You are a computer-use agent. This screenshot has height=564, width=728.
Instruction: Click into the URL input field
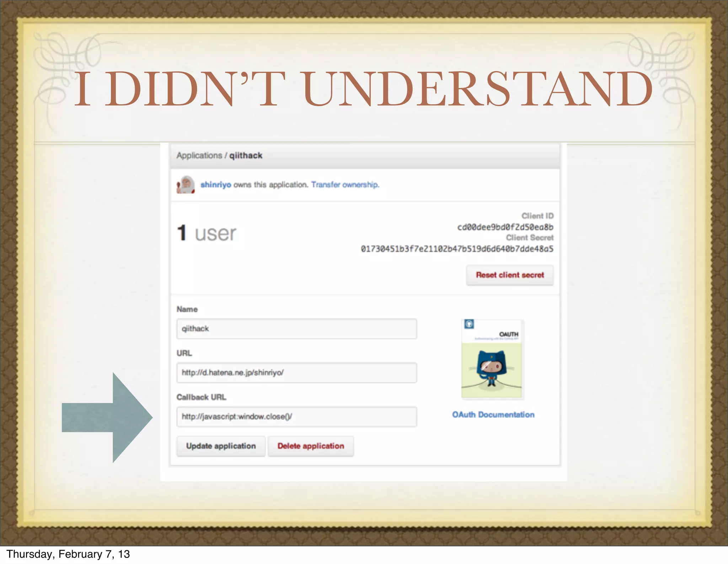[296, 373]
